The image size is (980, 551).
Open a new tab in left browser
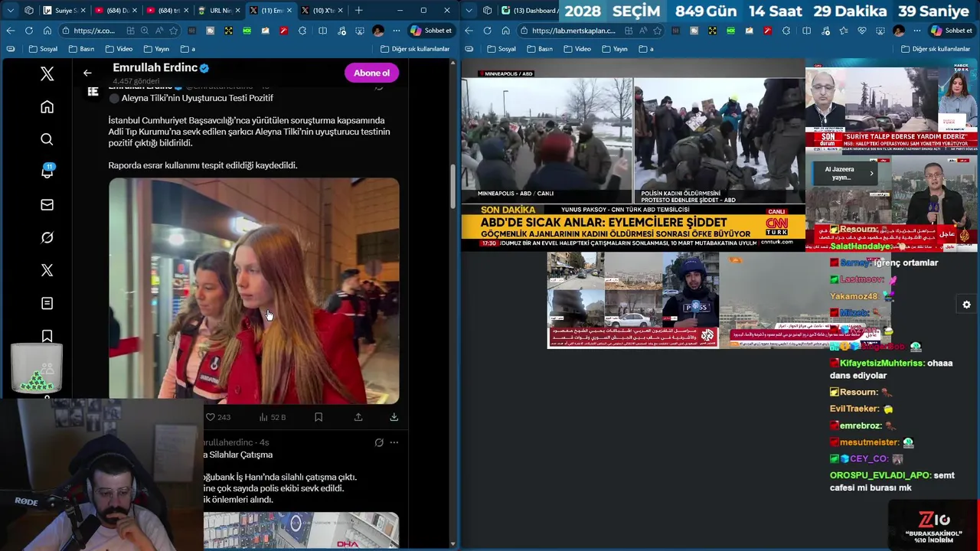[x=358, y=11]
